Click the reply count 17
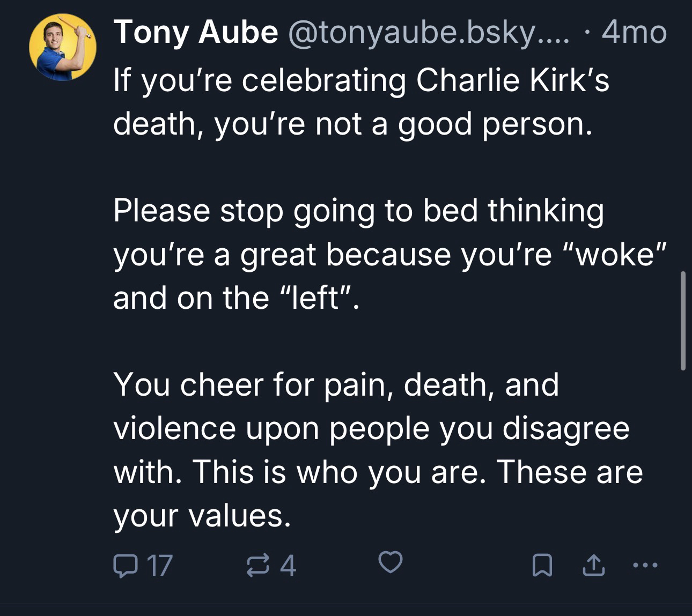Image resolution: width=692 pixels, height=616 pixels. point(159,565)
